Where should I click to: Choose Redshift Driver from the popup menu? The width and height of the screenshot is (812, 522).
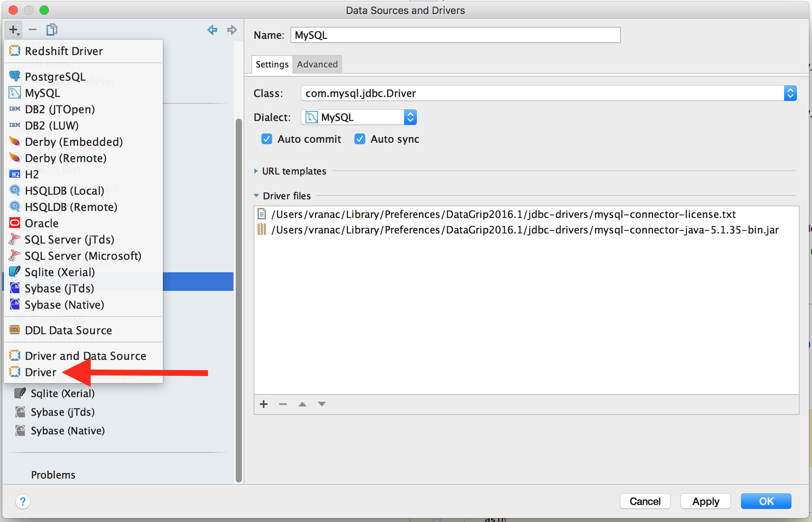pos(83,51)
